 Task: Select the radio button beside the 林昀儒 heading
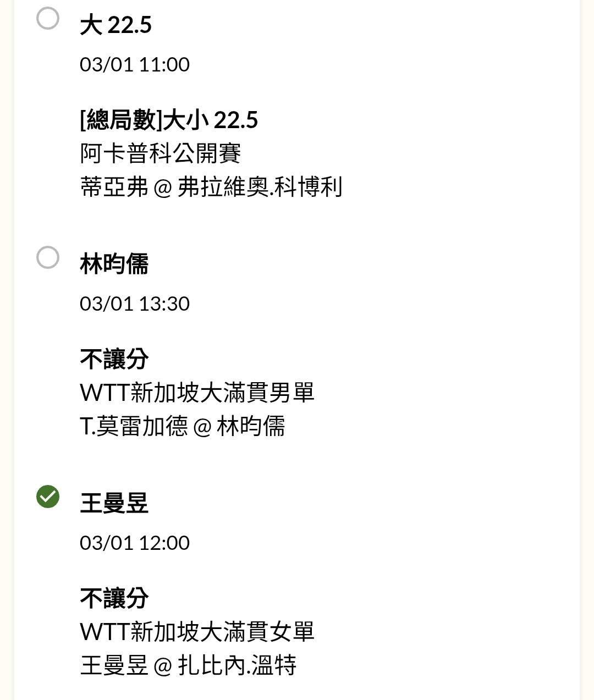(x=48, y=257)
